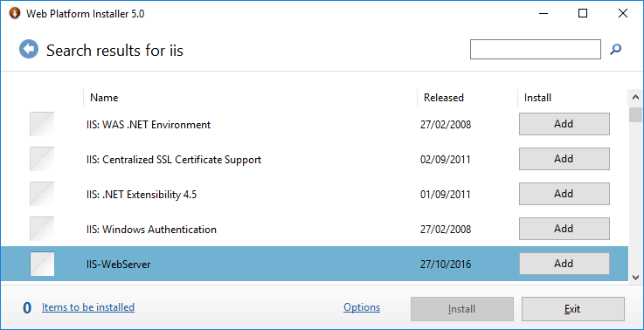644x330 pixels.
Task: Click the IIS: .NET Extensibility 4.5 product icon
Action: click(x=42, y=194)
